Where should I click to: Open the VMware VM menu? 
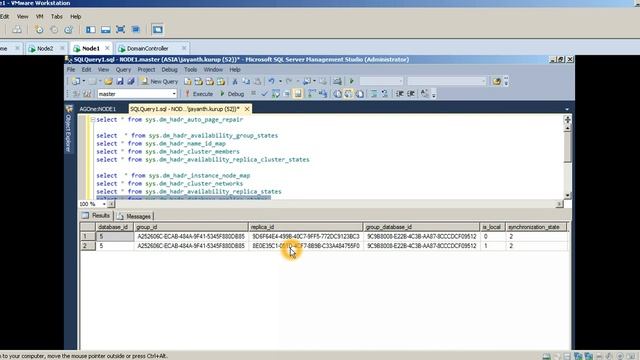click(x=40, y=17)
